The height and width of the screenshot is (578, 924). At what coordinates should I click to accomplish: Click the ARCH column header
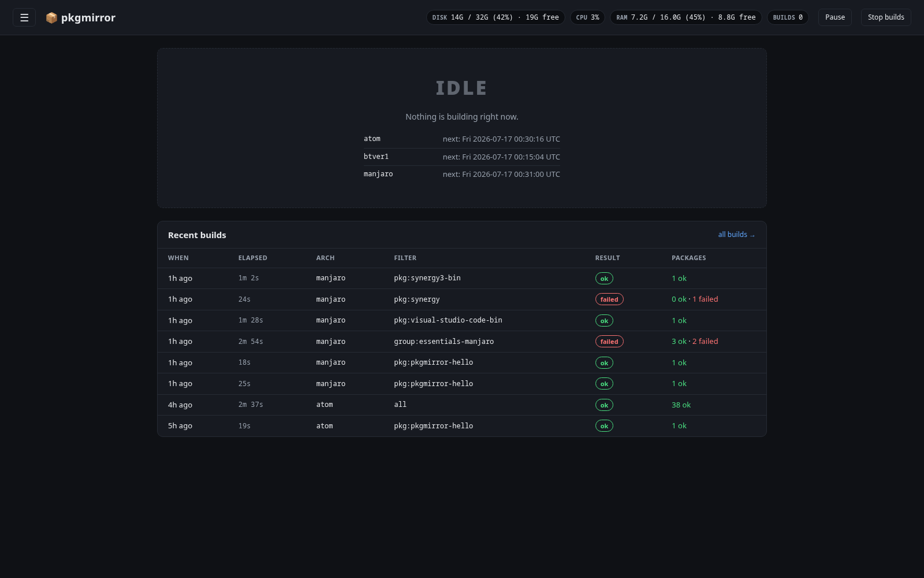[x=325, y=258]
